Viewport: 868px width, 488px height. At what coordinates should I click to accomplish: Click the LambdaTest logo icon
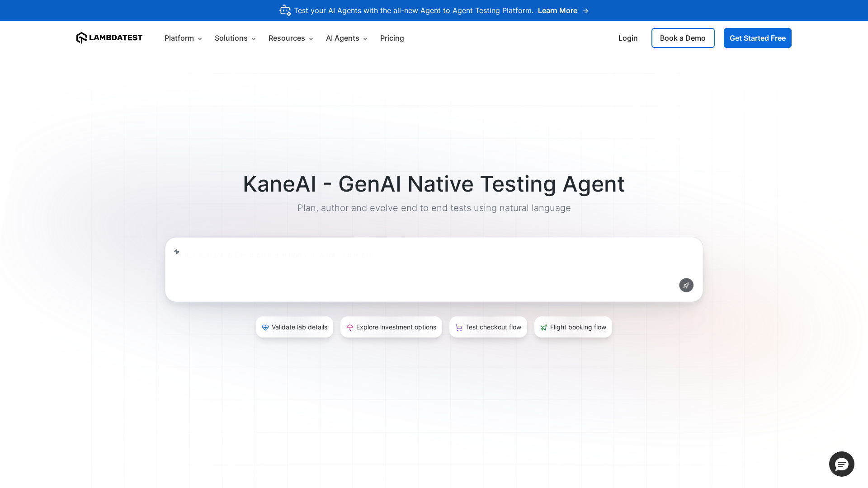(81, 38)
